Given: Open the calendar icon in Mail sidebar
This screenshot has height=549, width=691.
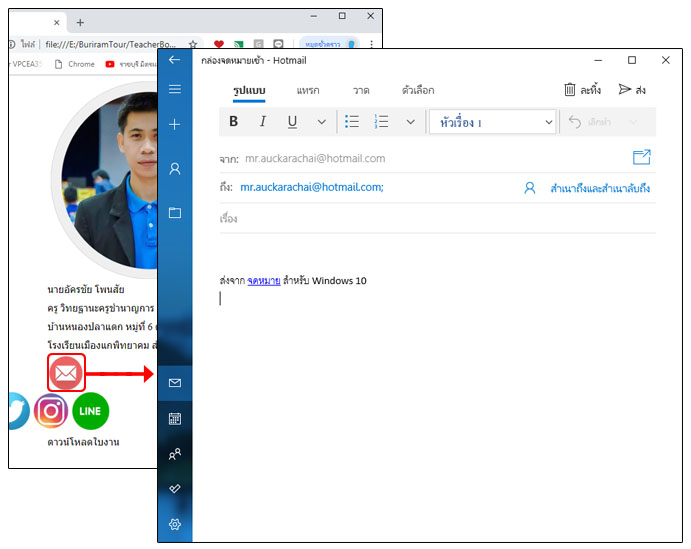Looking at the screenshot, I should [x=175, y=419].
